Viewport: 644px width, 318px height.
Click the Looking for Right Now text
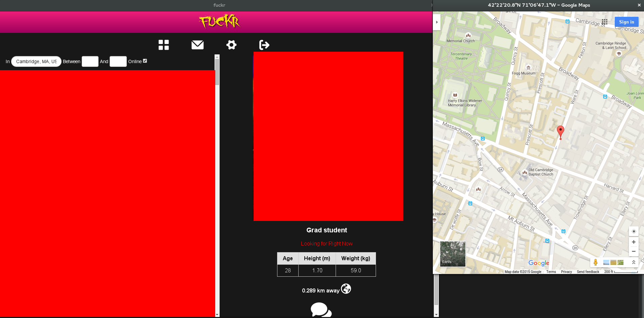(327, 243)
